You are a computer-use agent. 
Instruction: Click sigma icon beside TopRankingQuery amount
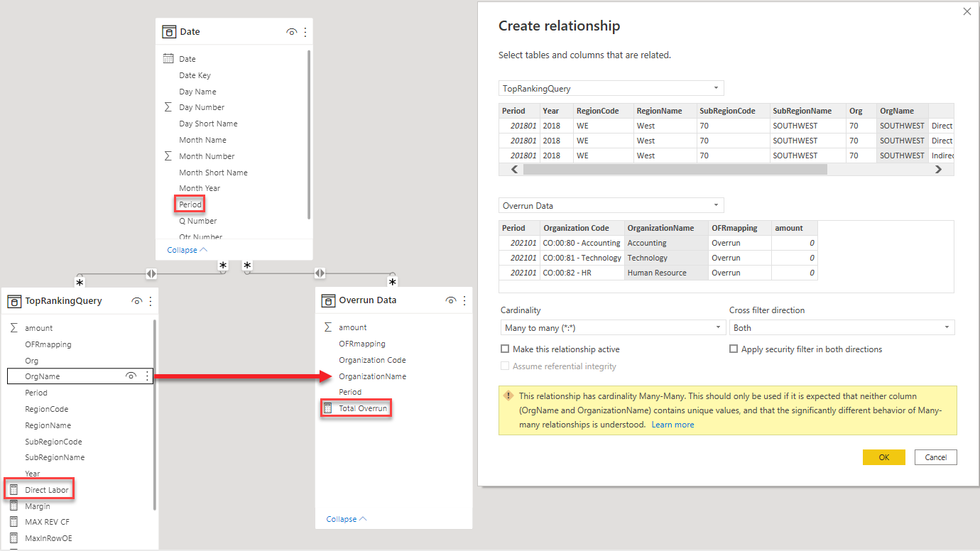pyautogui.click(x=14, y=328)
